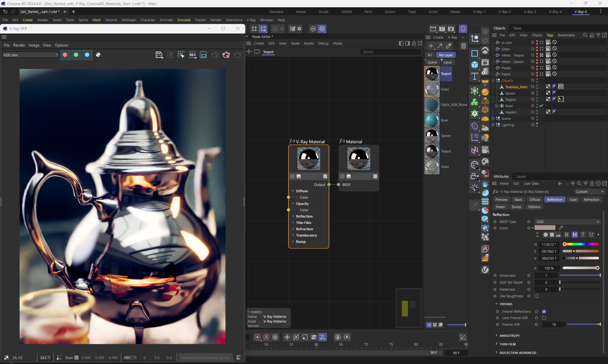Screen dimensions: 608x364
Task: Select the Cube primitive tool icon
Action: (474, 65)
